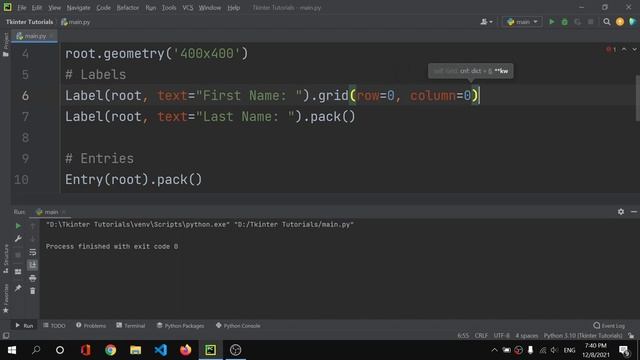Open the Run tool window button
The height and width of the screenshot is (360, 640).
(x=24, y=326)
